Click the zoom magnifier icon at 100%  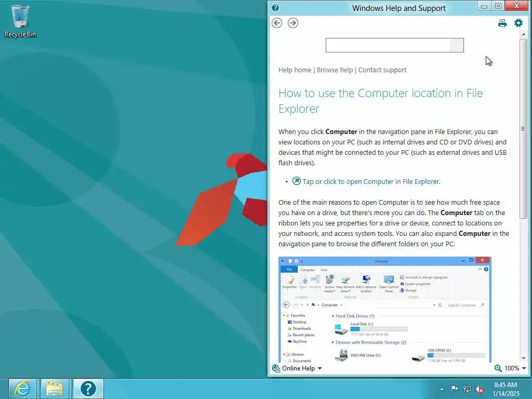(498, 368)
